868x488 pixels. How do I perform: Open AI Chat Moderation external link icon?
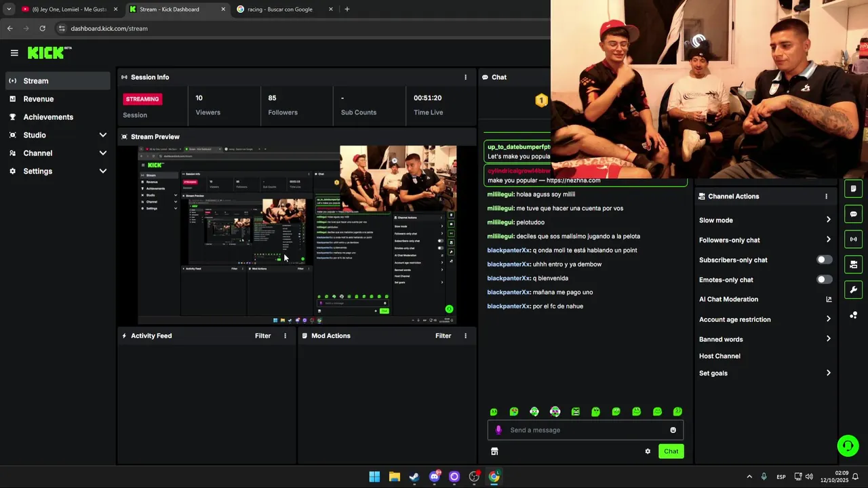point(828,299)
